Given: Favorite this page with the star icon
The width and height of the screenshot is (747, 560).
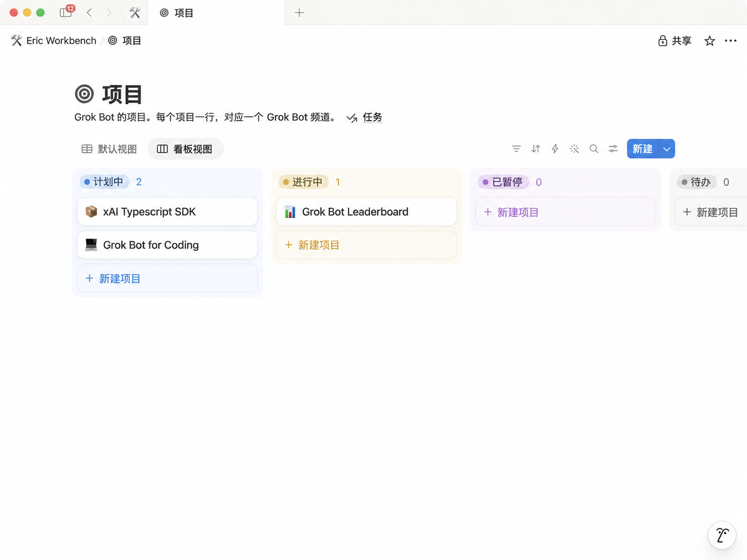Looking at the screenshot, I should point(710,41).
